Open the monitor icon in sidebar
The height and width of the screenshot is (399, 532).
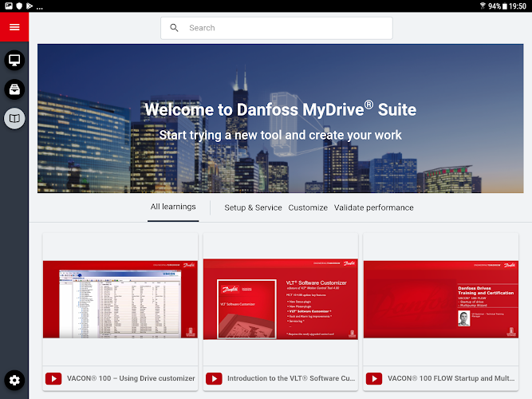click(x=14, y=61)
